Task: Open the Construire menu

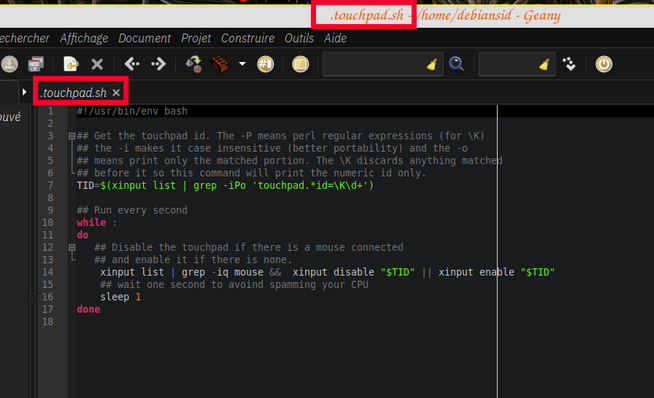Action: (248, 38)
